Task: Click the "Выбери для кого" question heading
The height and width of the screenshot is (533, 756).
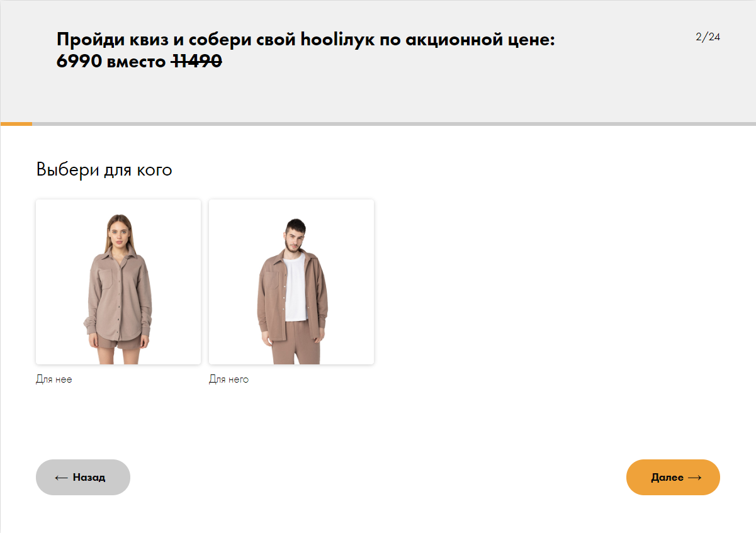Action: (x=104, y=169)
